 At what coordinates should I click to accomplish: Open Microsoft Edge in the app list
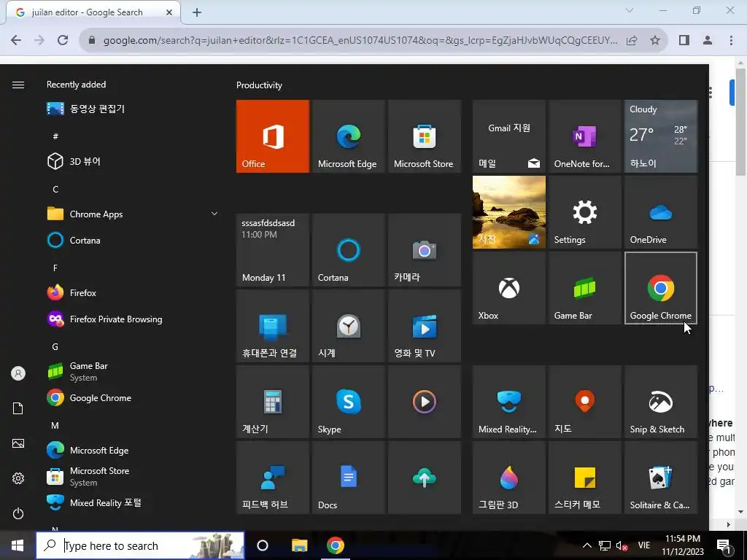(x=133, y=451)
